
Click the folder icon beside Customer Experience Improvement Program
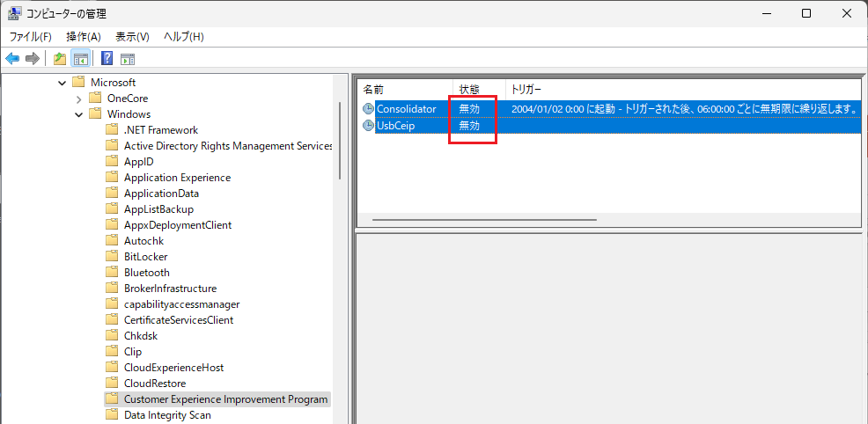click(x=112, y=398)
